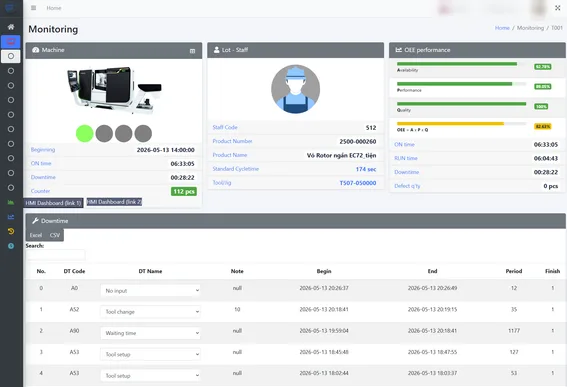The height and width of the screenshot is (387, 567).
Task: Click the staff avatar picture
Action: point(295,89)
